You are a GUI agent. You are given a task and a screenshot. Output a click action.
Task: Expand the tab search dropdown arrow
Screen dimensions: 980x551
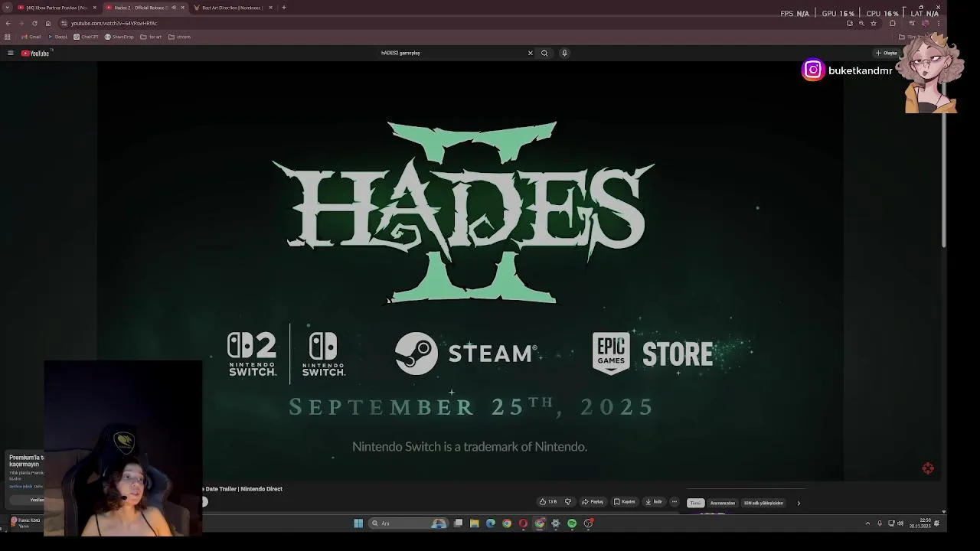pyautogui.click(x=7, y=8)
